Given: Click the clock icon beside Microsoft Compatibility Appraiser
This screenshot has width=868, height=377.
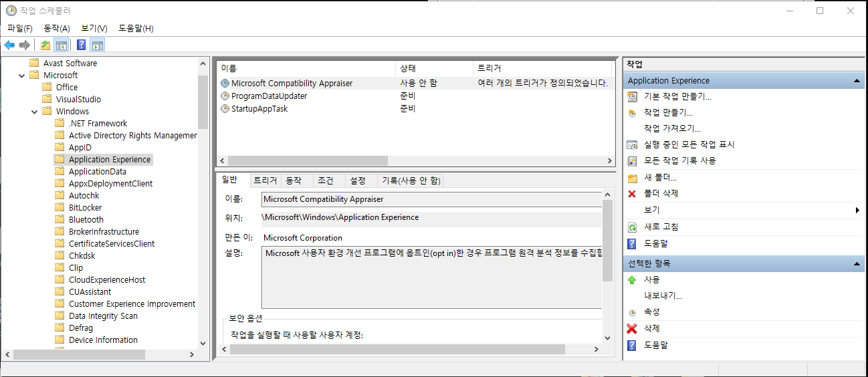Looking at the screenshot, I should pos(225,84).
